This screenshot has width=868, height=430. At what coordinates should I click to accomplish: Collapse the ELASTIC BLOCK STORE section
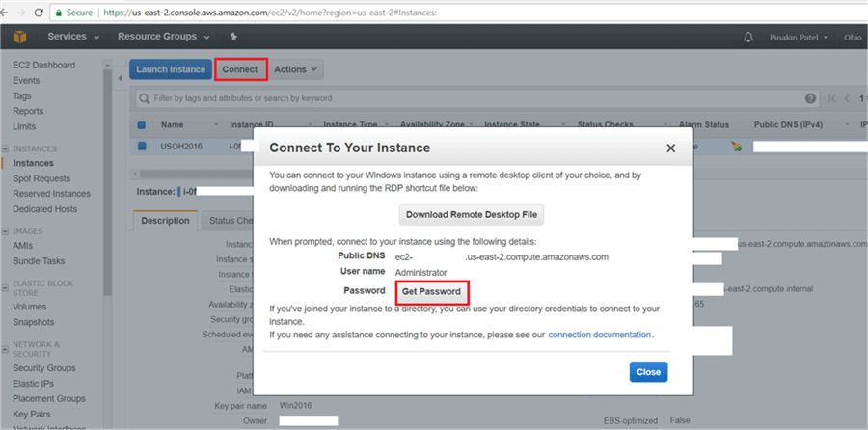pyautogui.click(x=6, y=287)
